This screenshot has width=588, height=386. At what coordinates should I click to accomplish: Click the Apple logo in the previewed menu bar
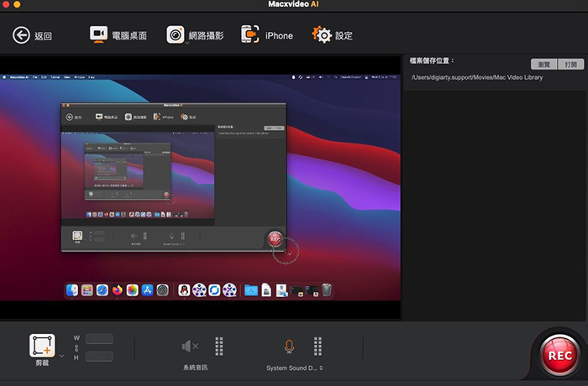click(x=4, y=77)
